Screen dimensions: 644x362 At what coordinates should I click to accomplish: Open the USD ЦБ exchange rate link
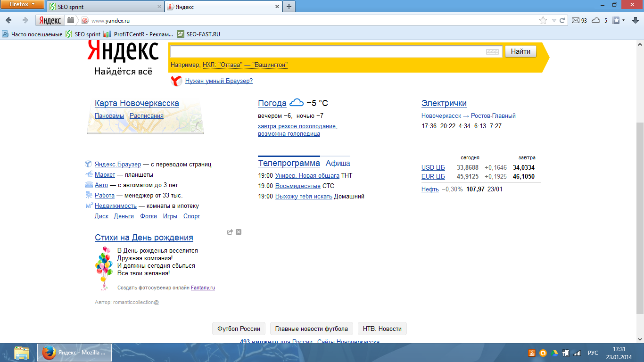[x=433, y=167]
